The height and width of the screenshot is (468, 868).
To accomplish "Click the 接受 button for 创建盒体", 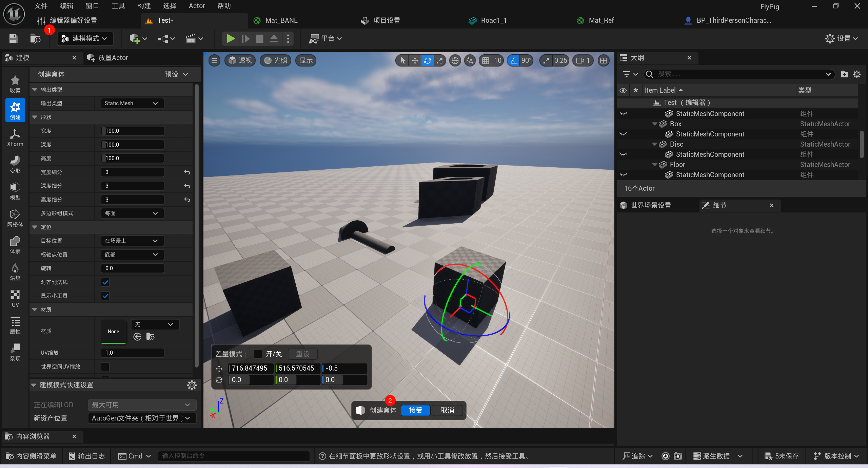I will click(415, 410).
